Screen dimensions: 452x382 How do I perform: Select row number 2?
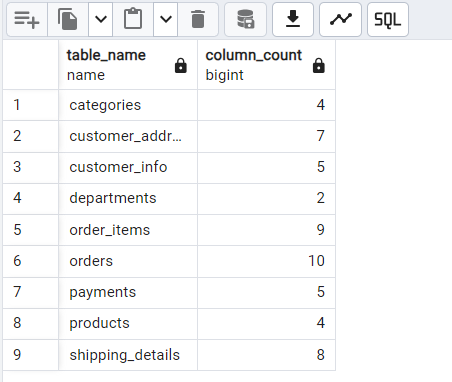click(31, 136)
